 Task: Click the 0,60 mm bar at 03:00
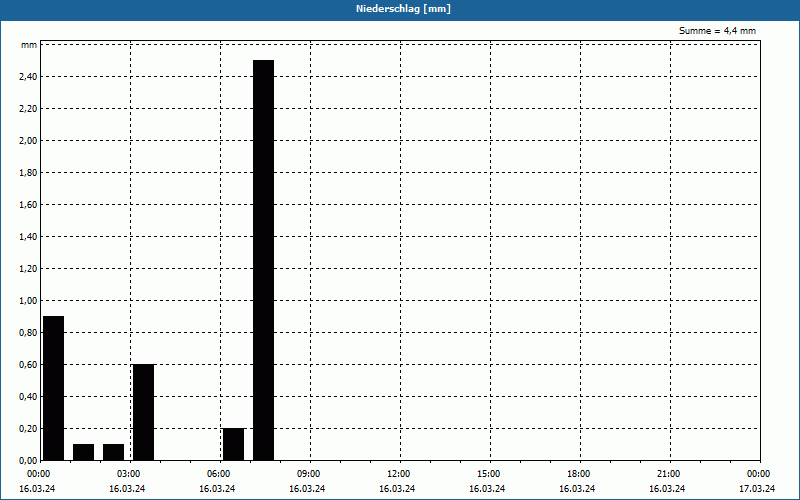click(x=143, y=412)
